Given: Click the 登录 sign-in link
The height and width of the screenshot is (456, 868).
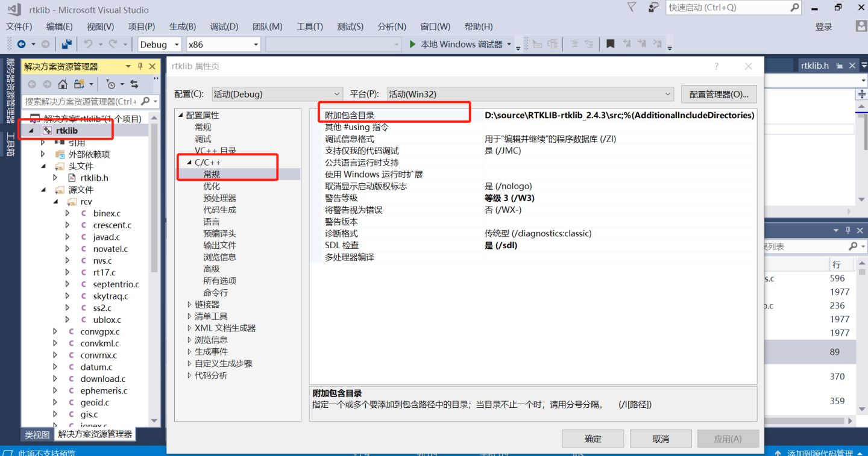Looking at the screenshot, I should (823, 27).
